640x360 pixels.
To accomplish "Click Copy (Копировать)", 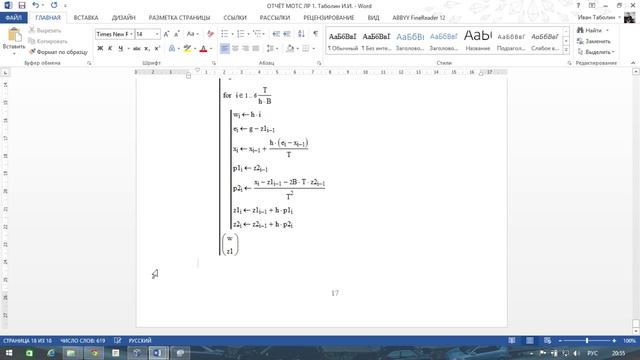I will coord(48,41).
